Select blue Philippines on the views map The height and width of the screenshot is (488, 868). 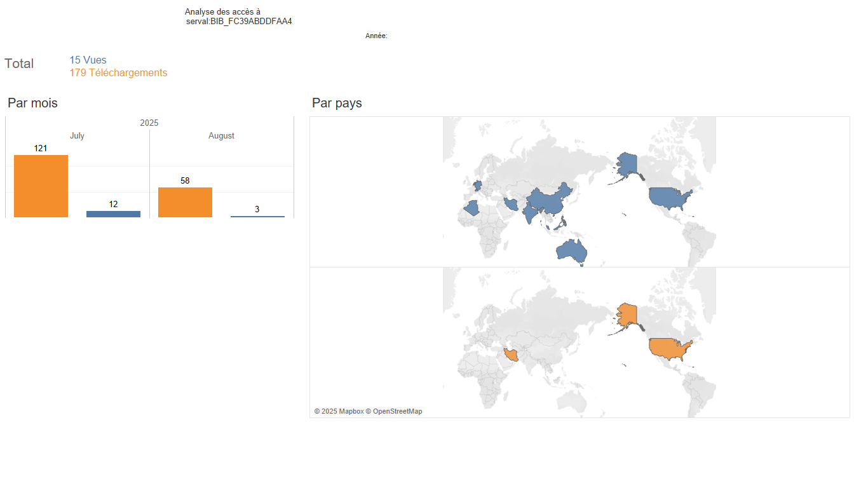pyautogui.click(x=563, y=222)
